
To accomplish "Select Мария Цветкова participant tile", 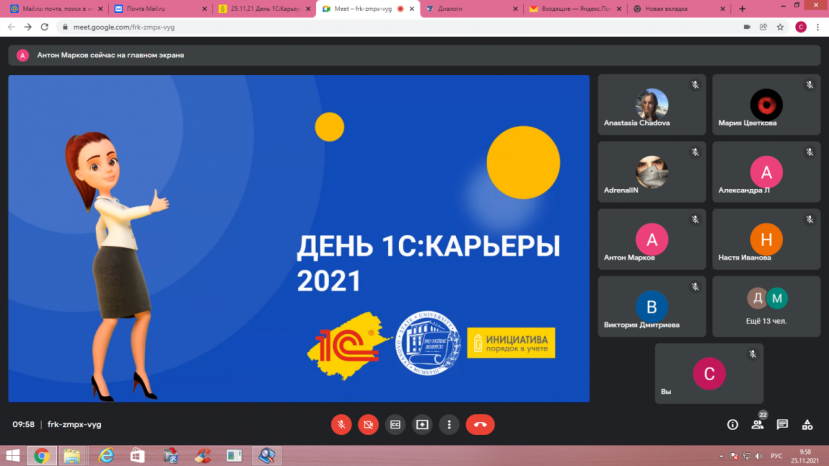I will 766,105.
